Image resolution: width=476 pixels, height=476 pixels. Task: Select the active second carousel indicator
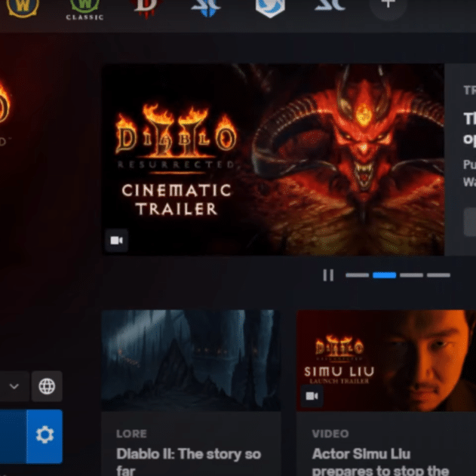click(384, 275)
